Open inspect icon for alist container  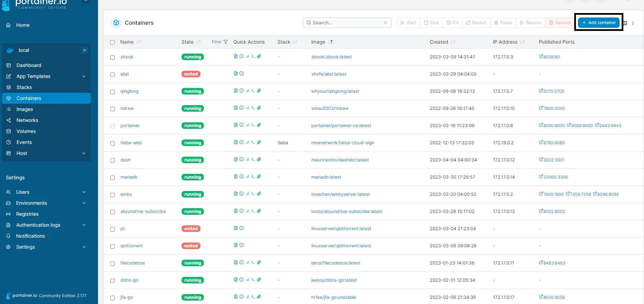tap(241, 74)
